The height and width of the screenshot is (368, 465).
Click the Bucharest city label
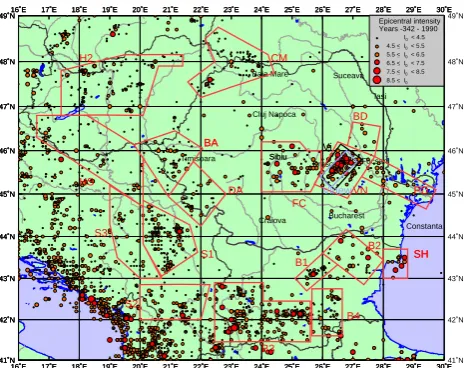[346, 216]
